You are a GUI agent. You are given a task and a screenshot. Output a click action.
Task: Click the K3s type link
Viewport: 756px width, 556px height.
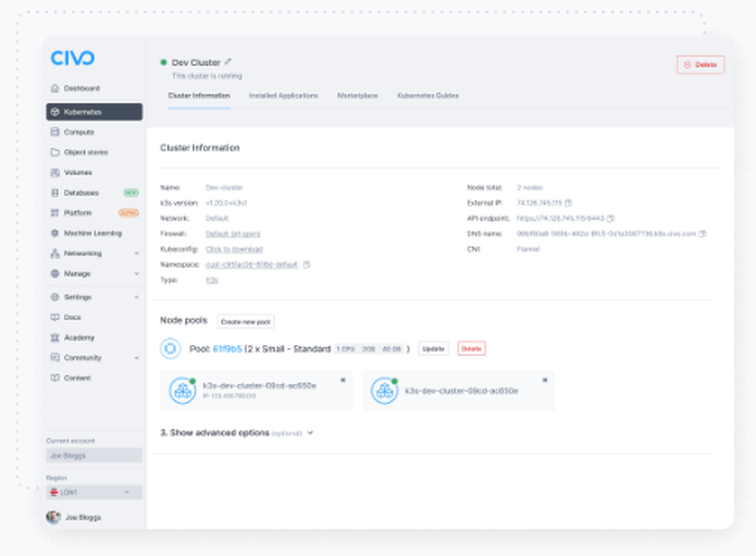tap(212, 280)
